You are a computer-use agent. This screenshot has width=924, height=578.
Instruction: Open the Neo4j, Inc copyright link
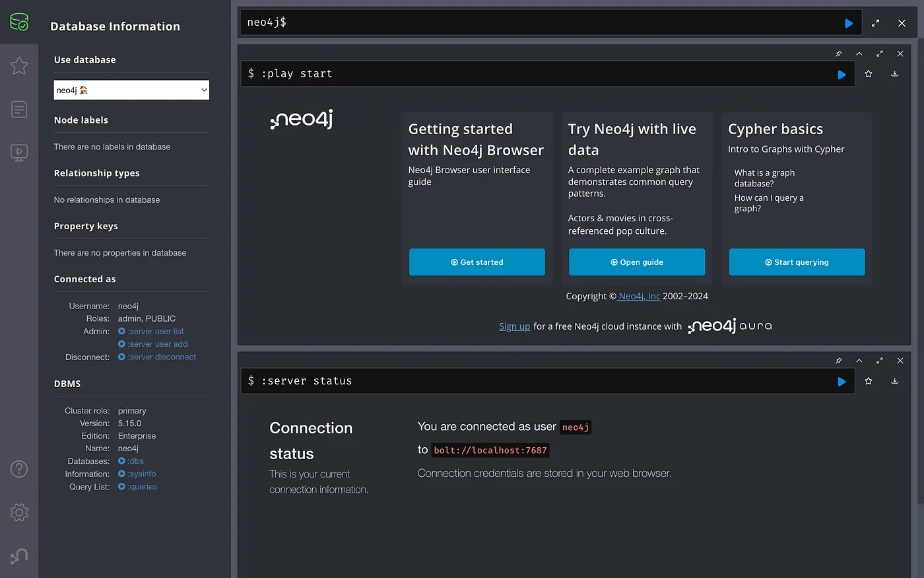click(x=639, y=296)
